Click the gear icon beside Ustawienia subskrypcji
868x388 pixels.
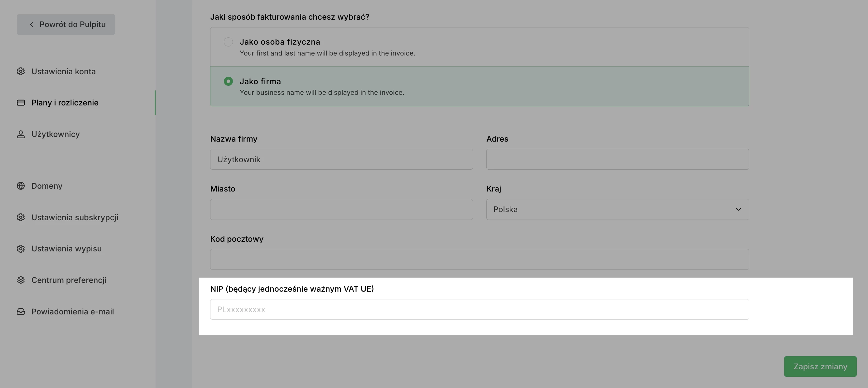point(21,217)
